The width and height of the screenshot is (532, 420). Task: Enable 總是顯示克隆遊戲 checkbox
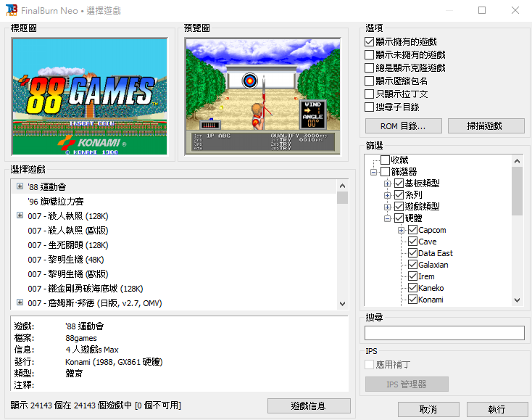tap(369, 67)
